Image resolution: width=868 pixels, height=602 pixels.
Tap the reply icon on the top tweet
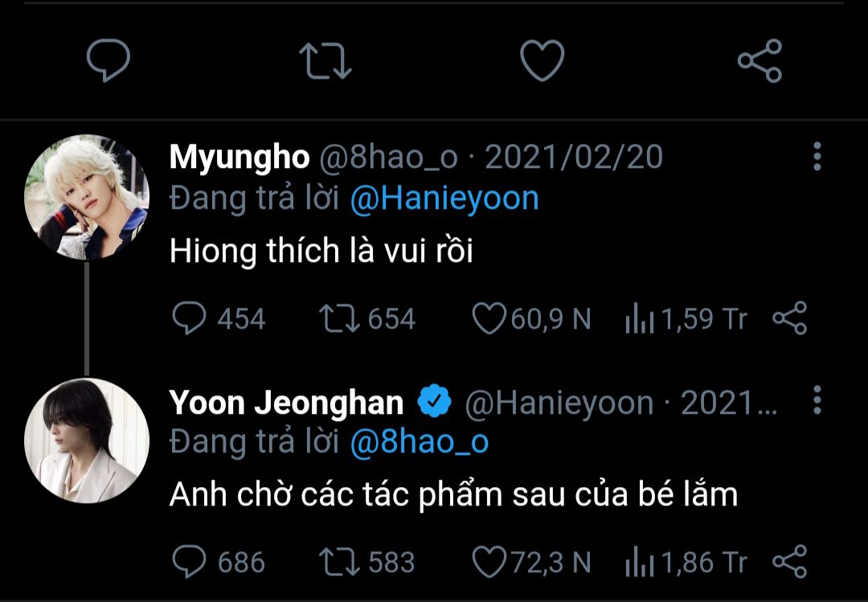click(108, 61)
